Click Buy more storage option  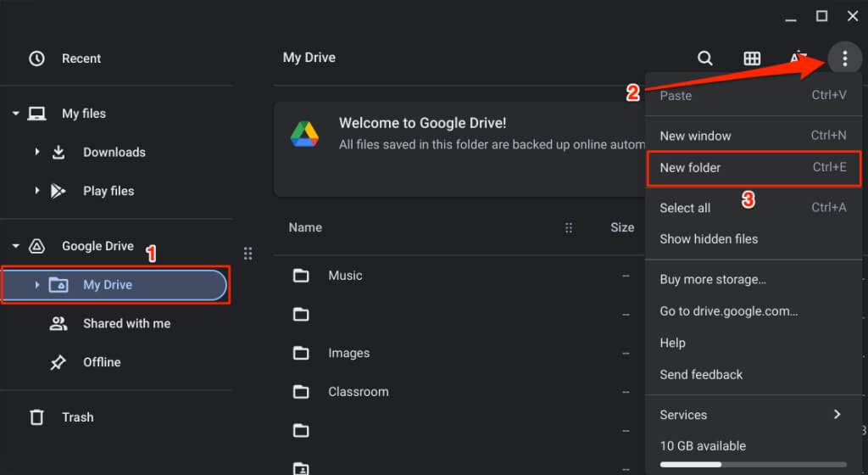click(713, 280)
